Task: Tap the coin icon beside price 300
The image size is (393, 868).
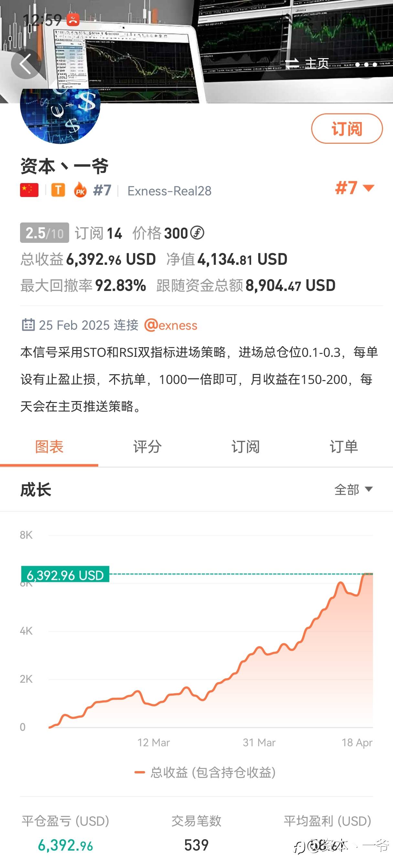Action: pos(197,233)
